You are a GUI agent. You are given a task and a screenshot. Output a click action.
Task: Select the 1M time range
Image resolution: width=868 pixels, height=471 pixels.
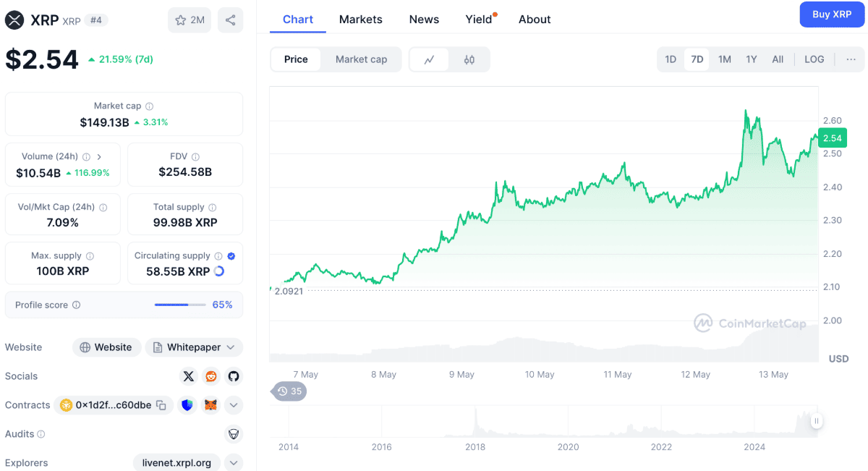point(724,59)
